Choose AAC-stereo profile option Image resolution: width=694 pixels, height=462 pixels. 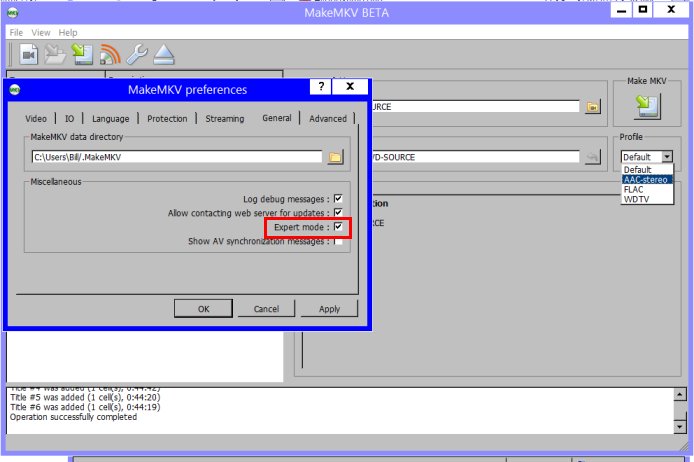click(x=648, y=180)
